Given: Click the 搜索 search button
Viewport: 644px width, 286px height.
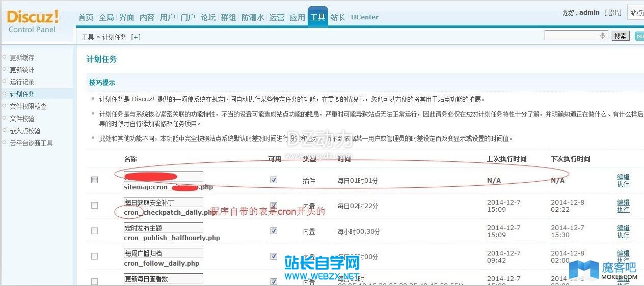Looking at the screenshot, I should point(620,36).
